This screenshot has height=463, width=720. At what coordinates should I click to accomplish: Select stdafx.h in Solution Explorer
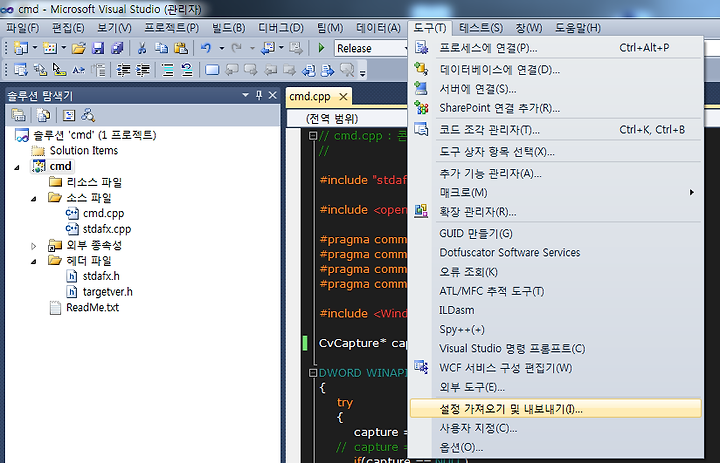pos(101,276)
